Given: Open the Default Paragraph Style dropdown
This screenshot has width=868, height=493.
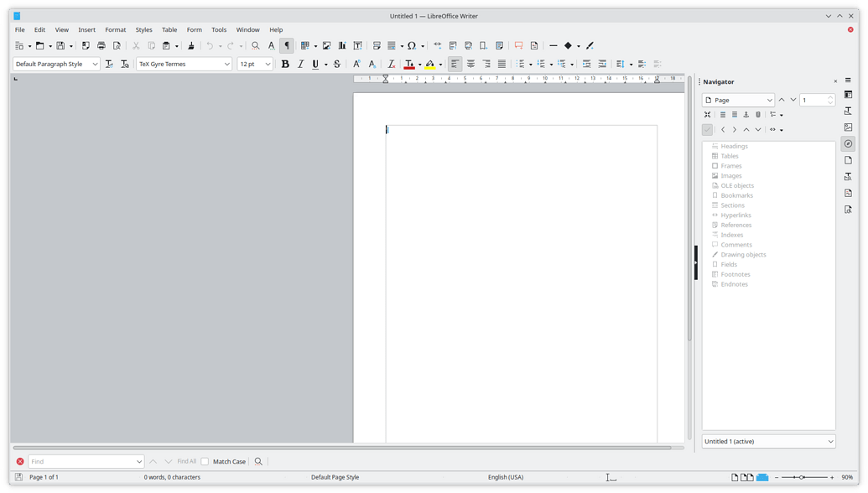Looking at the screenshot, I should tap(95, 65).
